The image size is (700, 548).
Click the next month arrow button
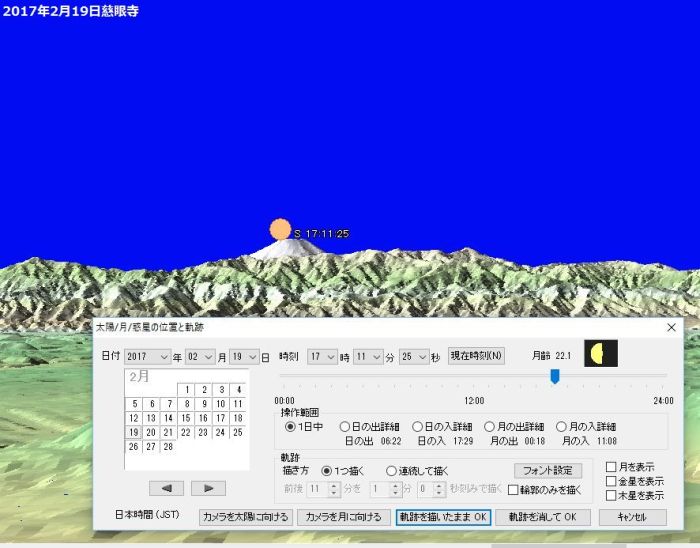207,488
